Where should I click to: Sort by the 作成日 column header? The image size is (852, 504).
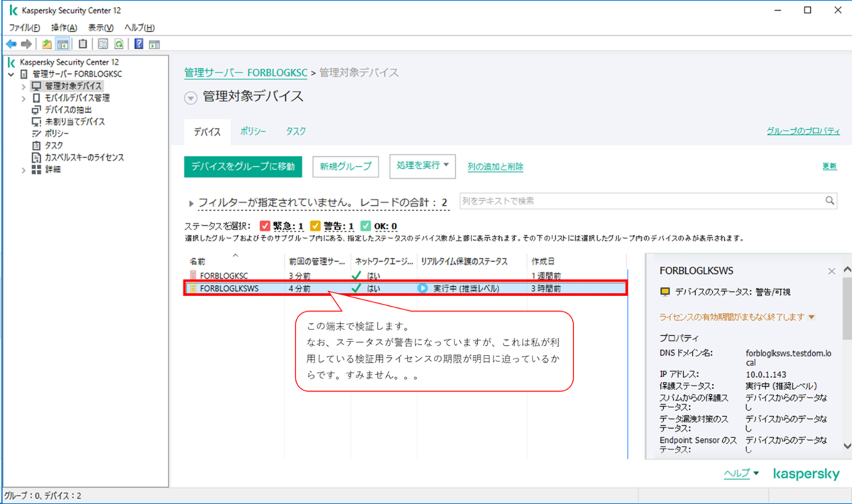[x=543, y=261]
